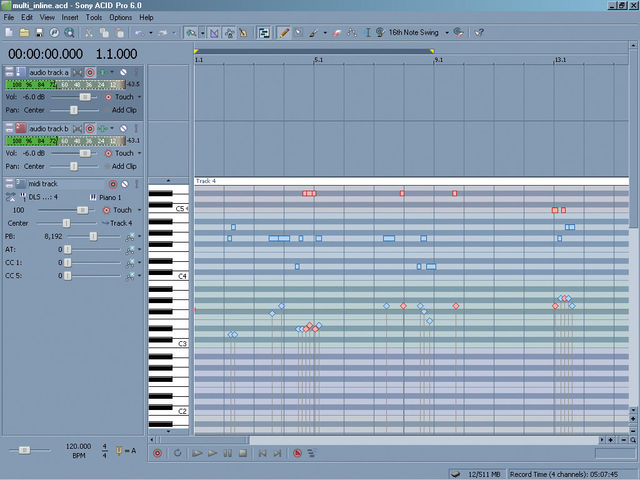Open a project with folder icon
Viewport: 640px width, 480px height.
(24, 33)
